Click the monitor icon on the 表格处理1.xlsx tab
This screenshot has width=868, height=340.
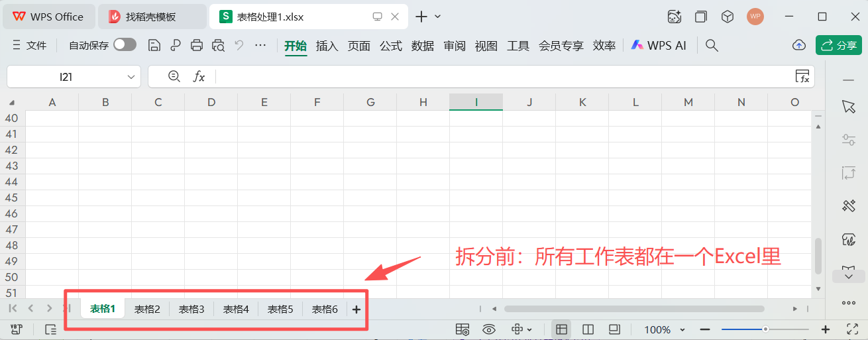[378, 17]
